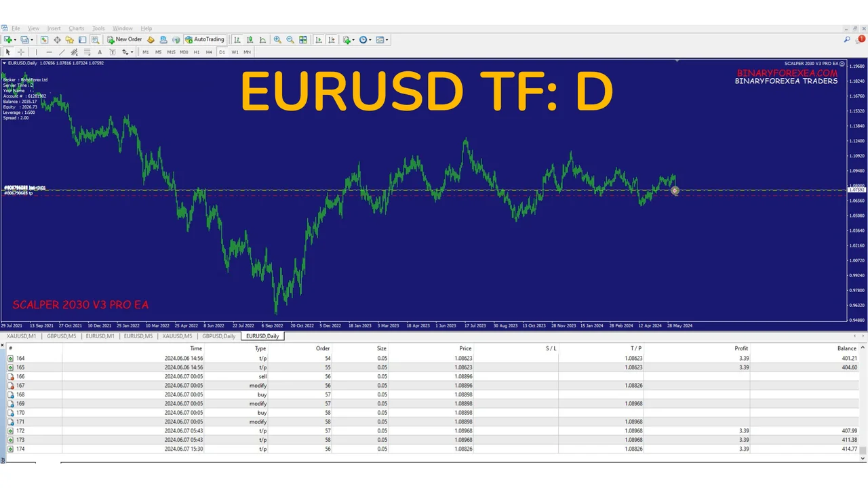Click the Market Watch toolbar icon

45,40
